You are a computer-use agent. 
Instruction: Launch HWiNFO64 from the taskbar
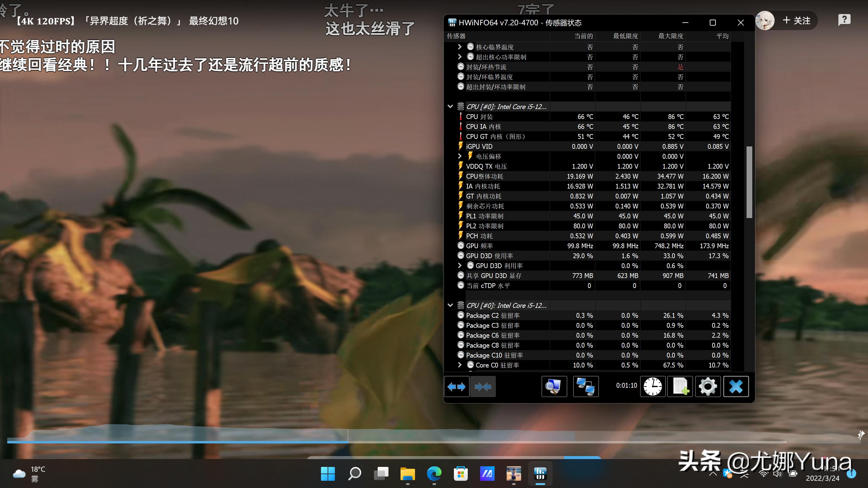click(x=540, y=473)
